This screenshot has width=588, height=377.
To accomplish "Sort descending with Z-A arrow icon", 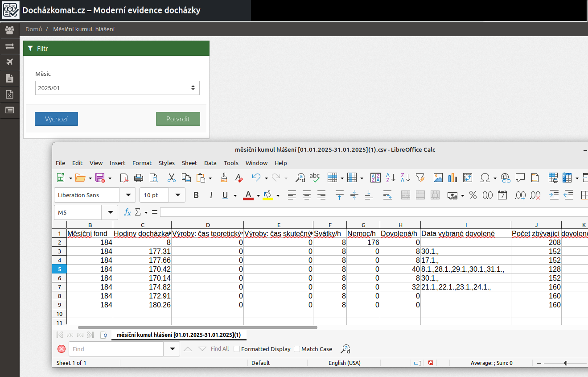I will coord(405,178).
